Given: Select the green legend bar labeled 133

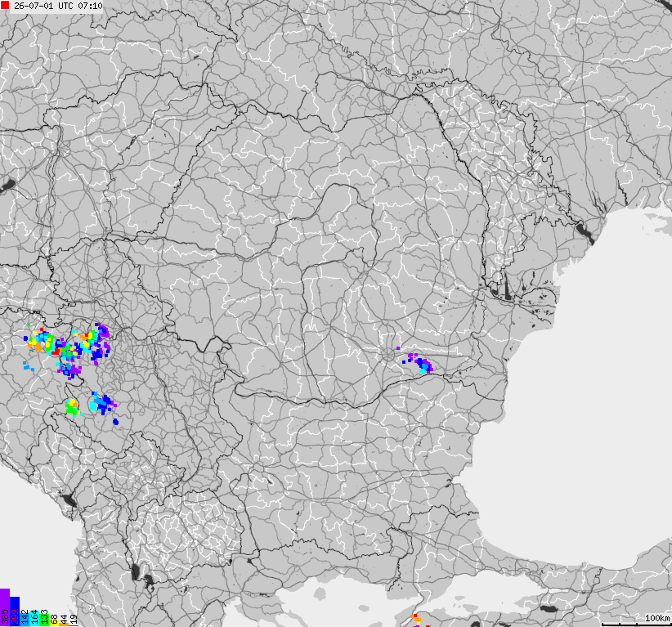Looking at the screenshot, I should pos(44,620).
